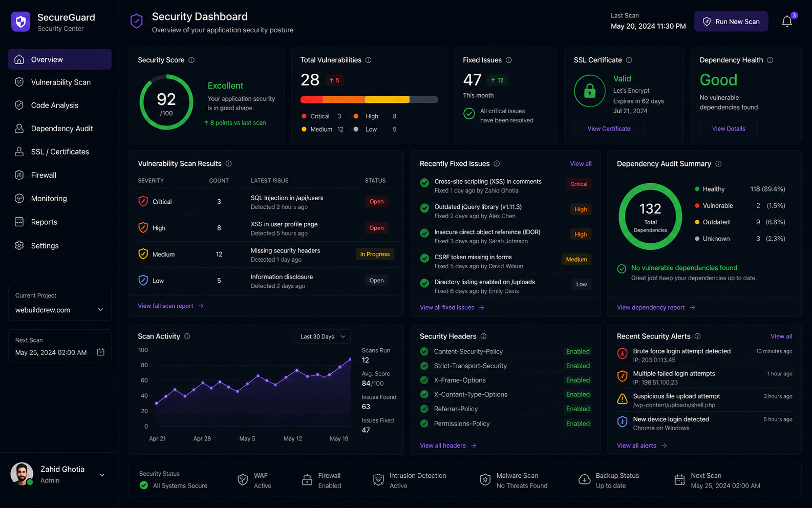Viewport: 812px width, 508px height.
Task: Click info icon beside Security Headers
Action: pyautogui.click(x=483, y=336)
